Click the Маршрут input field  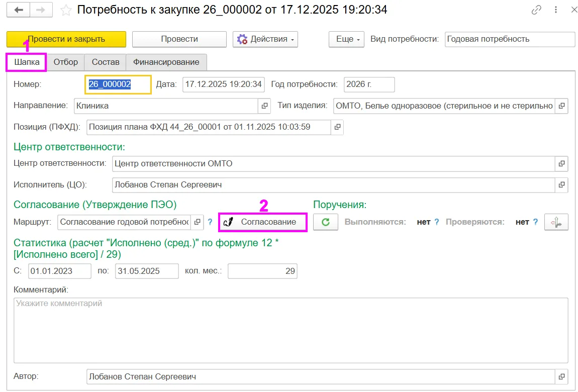(125, 222)
